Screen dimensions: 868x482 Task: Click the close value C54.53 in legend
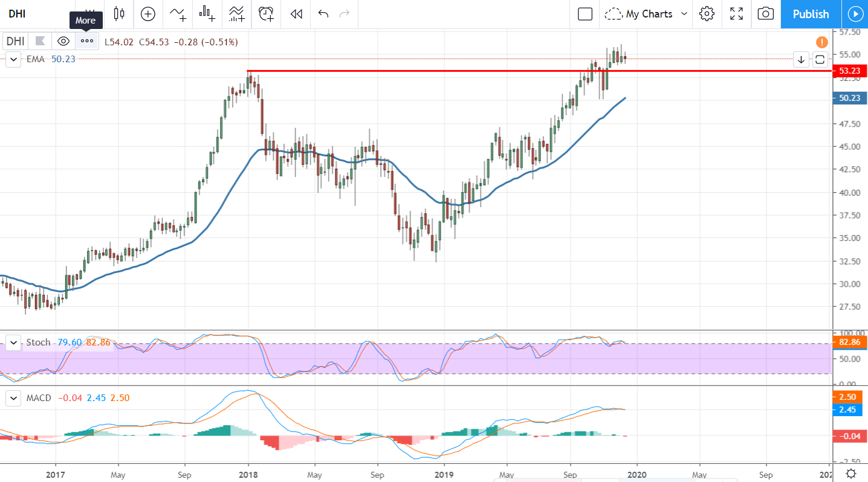[155, 42]
